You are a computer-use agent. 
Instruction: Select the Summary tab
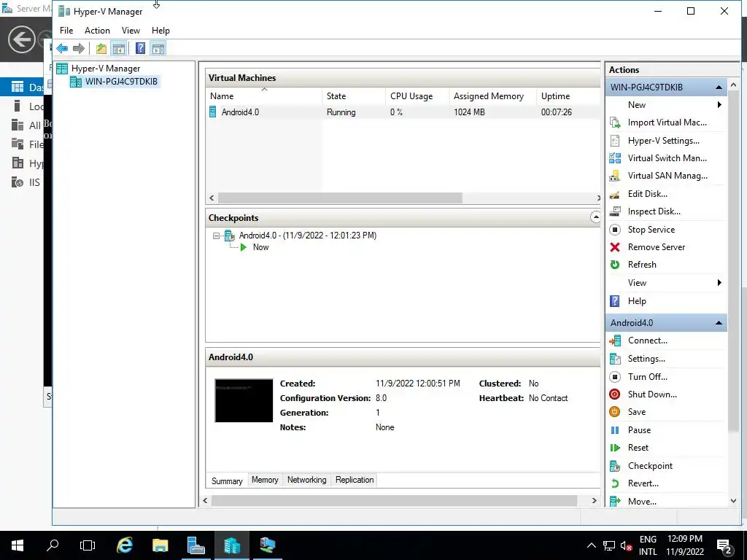point(227,481)
